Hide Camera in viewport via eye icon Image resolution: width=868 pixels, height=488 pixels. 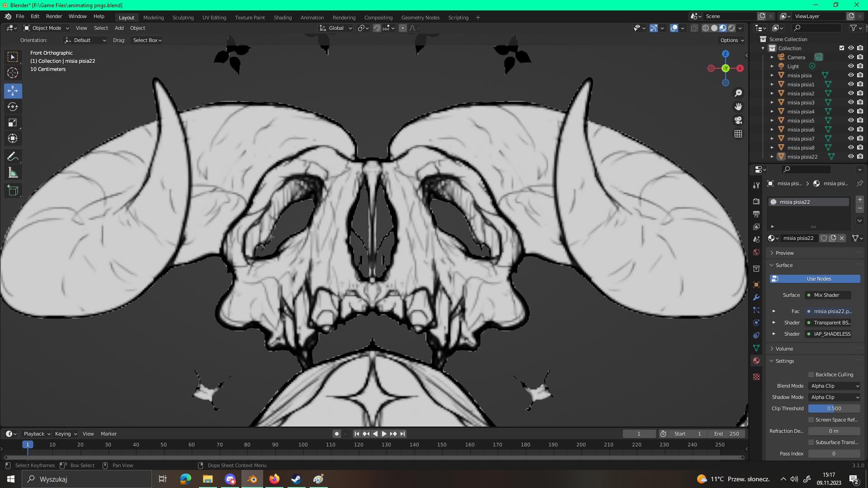851,57
